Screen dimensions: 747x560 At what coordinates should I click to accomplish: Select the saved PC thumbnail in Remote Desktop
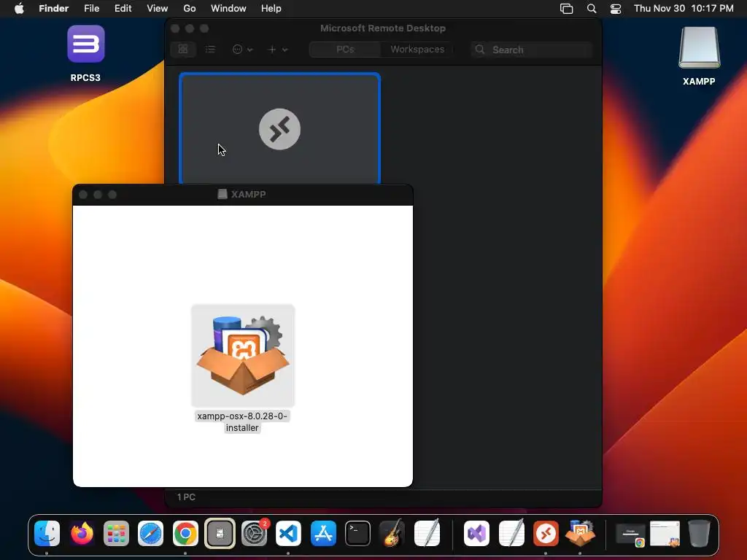click(279, 128)
